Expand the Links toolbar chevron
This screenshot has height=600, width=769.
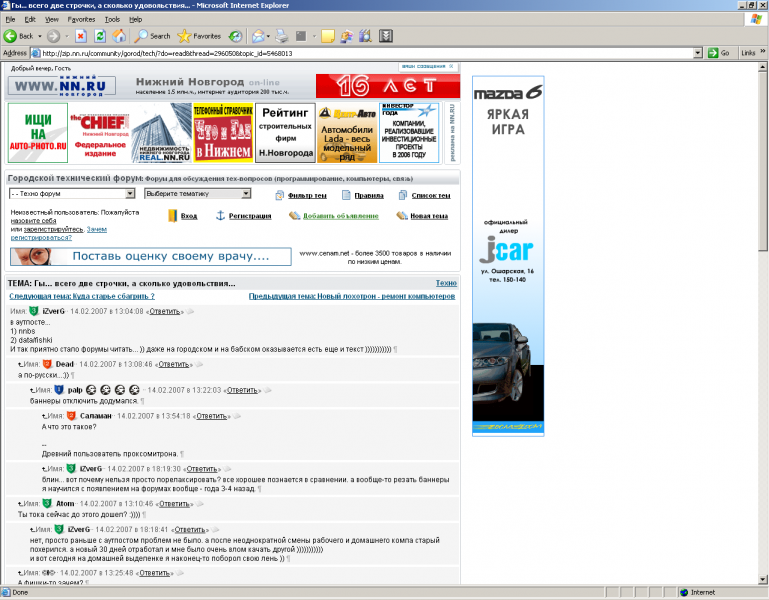[x=763, y=52]
